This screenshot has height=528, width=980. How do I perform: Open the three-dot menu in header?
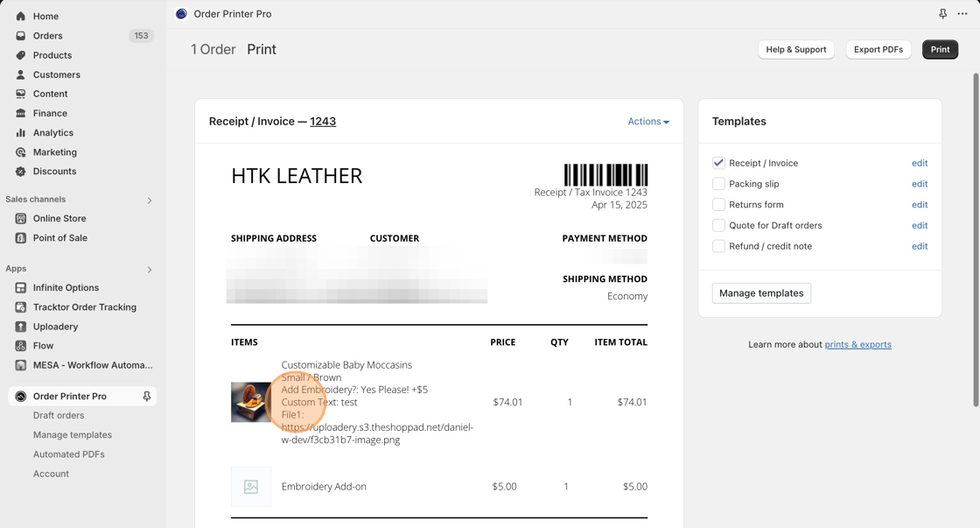pos(962,14)
